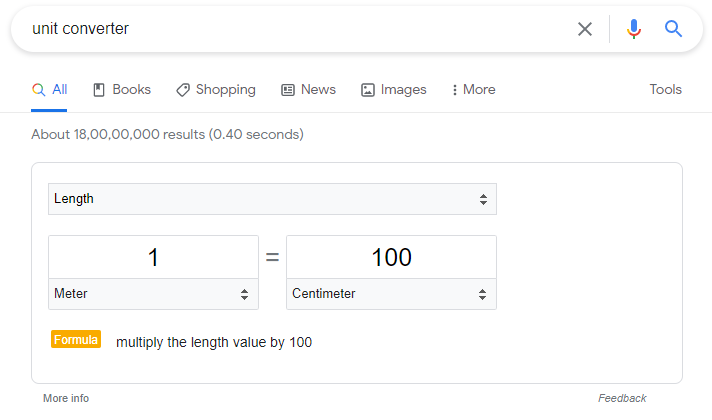Click the More info link
712x420 pixels.
tap(66, 398)
